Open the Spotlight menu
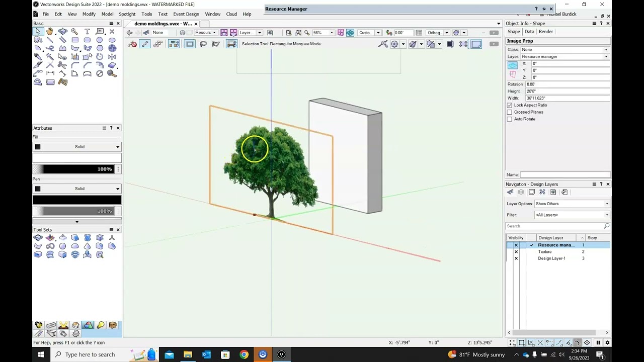The image size is (644, 362). pos(127,14)
